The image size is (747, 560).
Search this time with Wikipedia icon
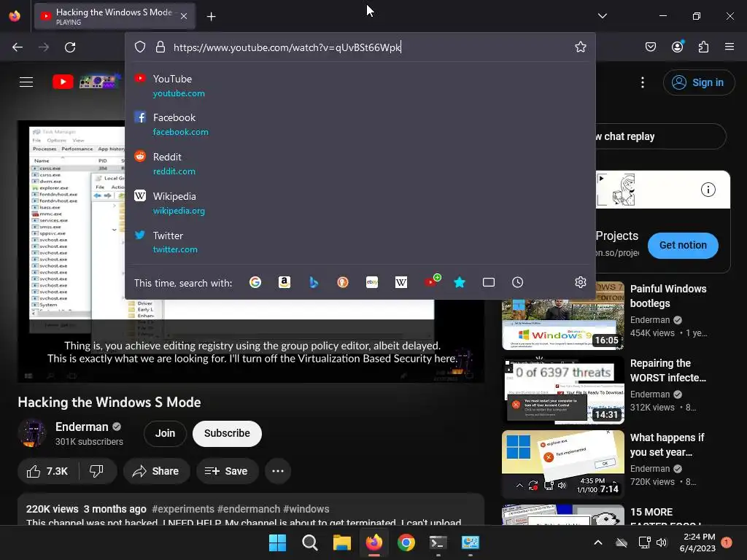pos(401,282)
